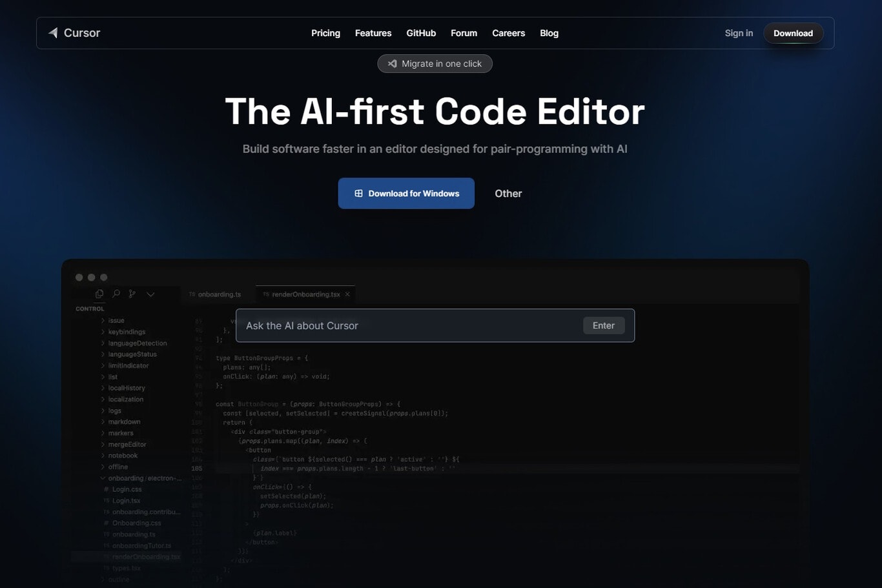
Task: Switch to the onboarding.ts tab
Action: pos(219,294)
